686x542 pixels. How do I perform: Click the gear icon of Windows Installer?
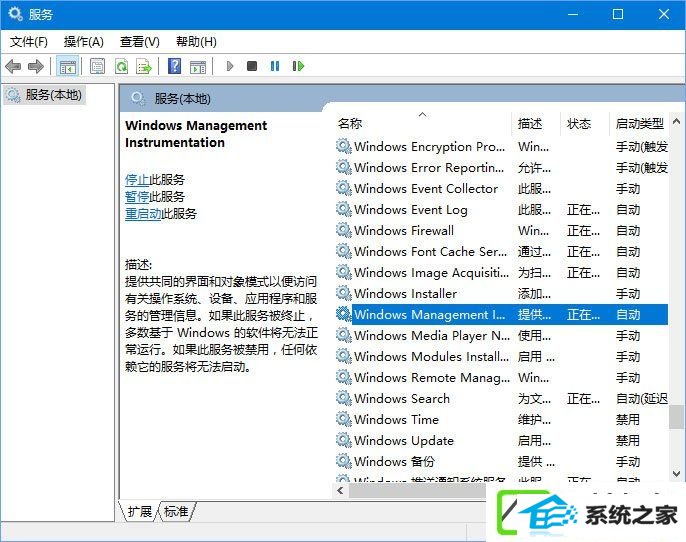344,293
